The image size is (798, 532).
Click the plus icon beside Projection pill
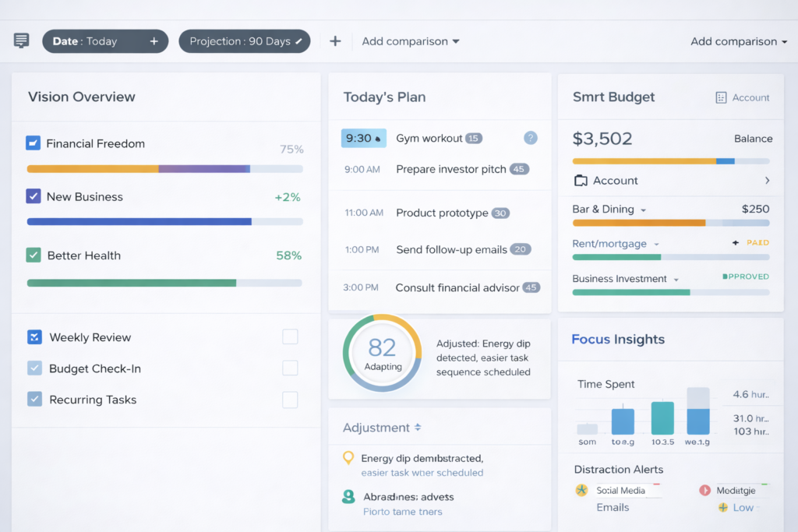(x=335, y=41)
